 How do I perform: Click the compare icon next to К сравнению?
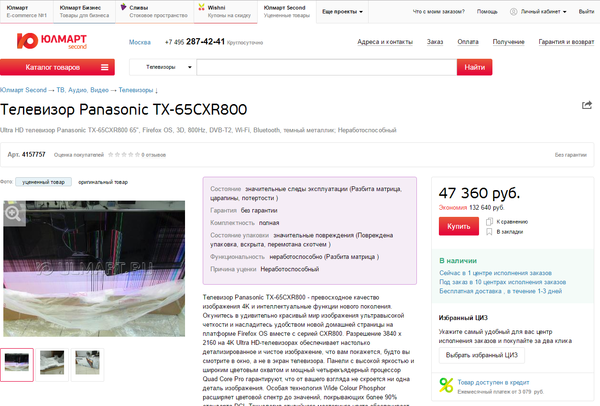click(489, 222)
